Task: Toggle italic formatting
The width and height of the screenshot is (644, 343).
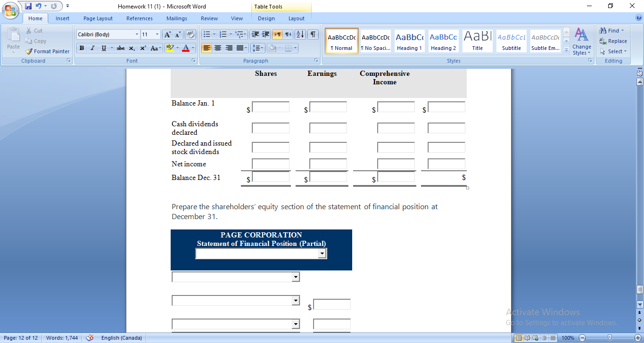Action: 92,48
